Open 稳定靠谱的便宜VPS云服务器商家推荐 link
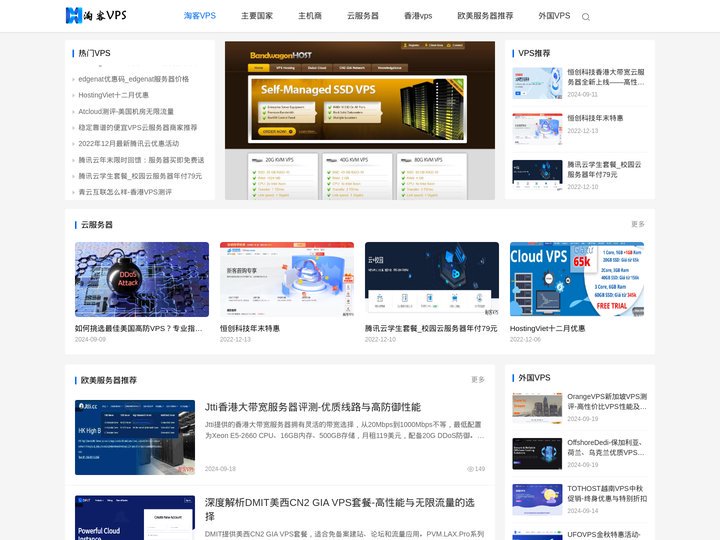Viewport: 720px width, 540px height. (x=137, y=127)
